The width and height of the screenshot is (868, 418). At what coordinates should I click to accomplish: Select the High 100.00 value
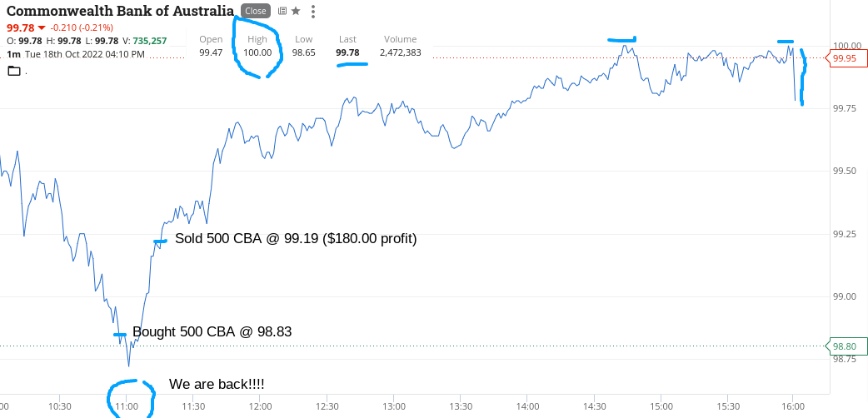258,53
